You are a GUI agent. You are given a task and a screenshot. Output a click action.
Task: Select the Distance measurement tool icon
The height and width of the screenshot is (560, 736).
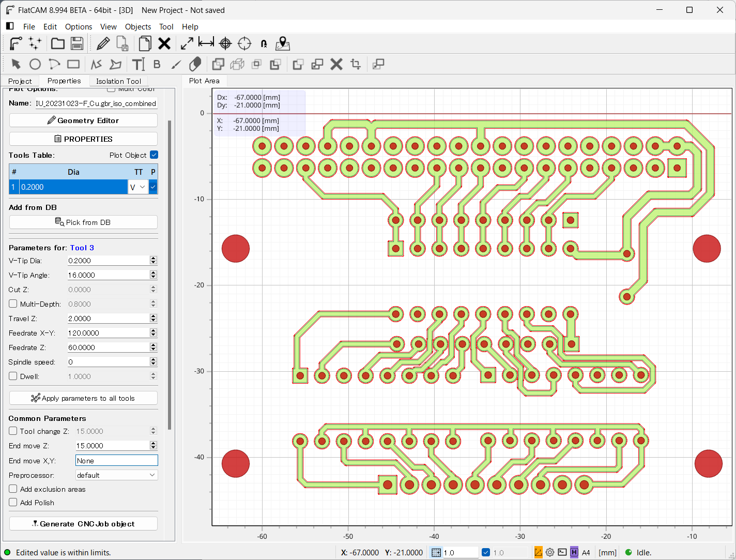pos(206,43)
